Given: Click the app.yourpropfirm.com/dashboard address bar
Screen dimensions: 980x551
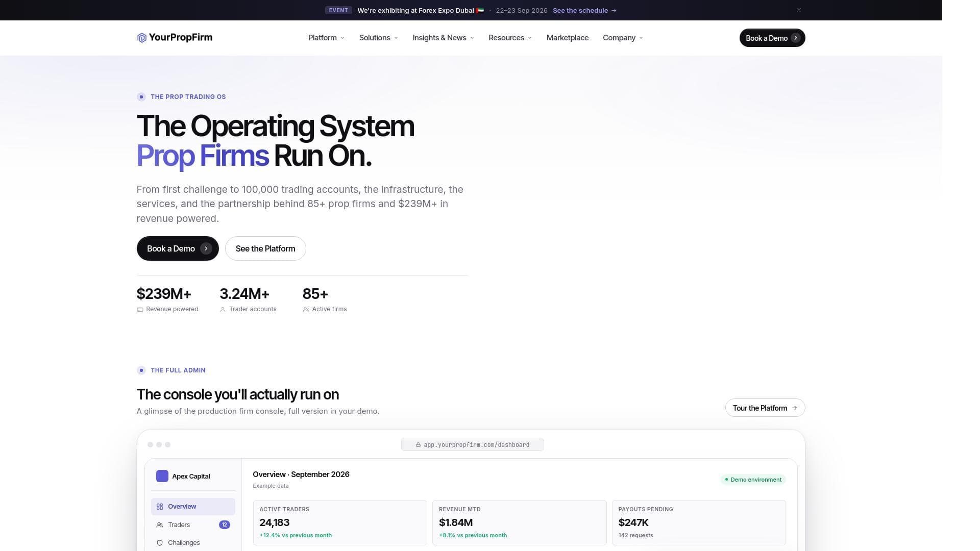Looking at the screenshot, I should click(x=472, y=444).
